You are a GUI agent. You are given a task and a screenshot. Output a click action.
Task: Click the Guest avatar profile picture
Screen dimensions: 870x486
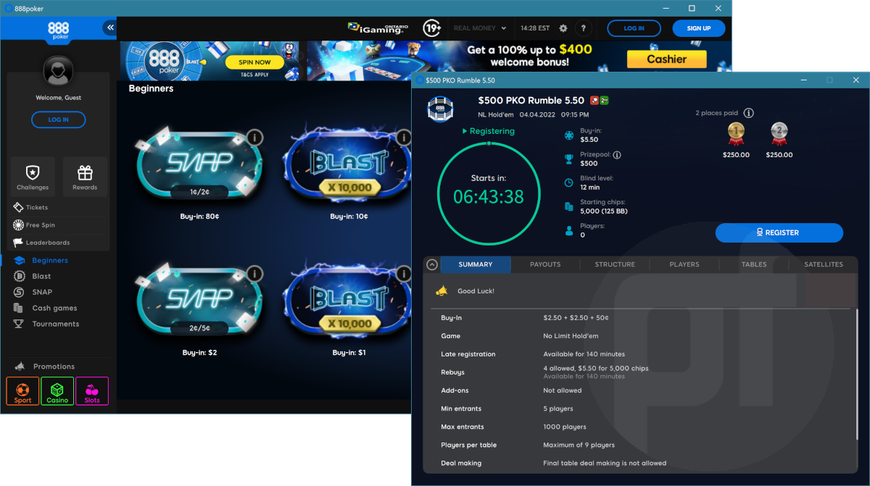[x=58, y=71]
